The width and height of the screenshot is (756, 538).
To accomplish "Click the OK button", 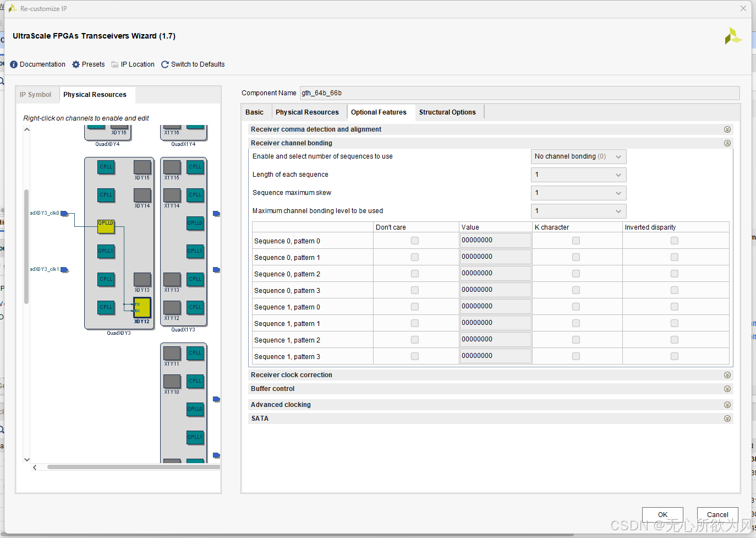I will click(662, 515).
